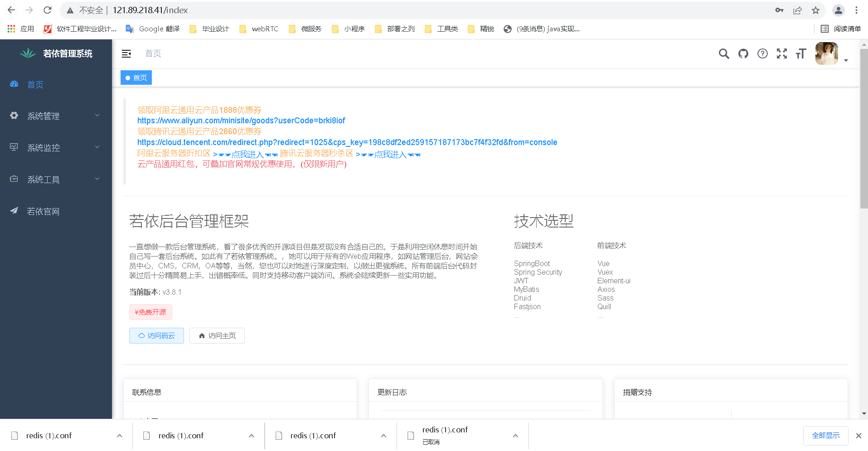
Task: Bookmark this page with the star icon
Action: pos(815,10)
